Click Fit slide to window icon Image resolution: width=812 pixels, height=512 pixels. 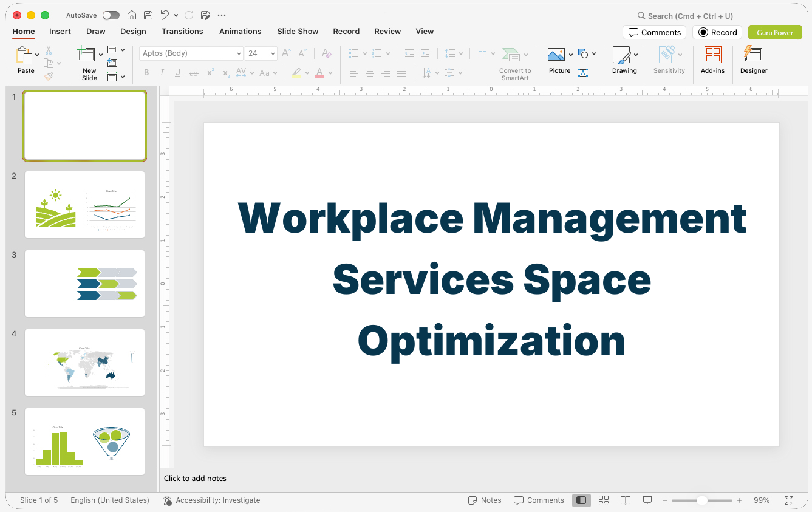[x=789, y=500]
